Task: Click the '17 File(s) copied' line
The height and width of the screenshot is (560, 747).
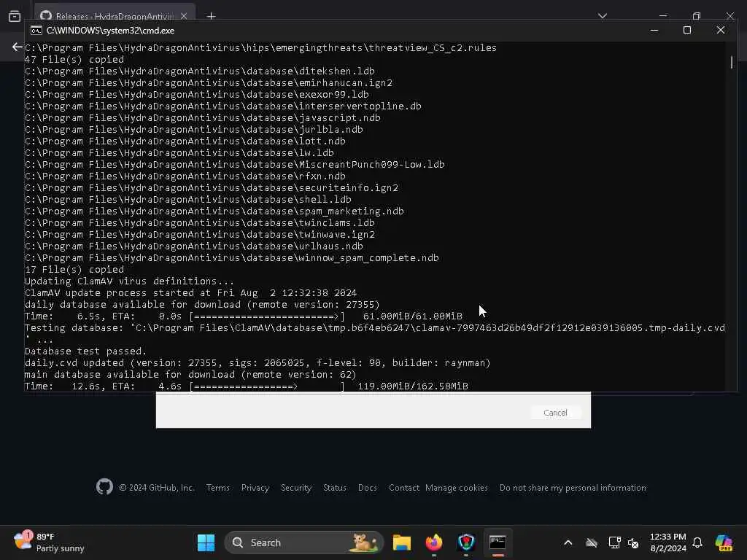Action: [74, 269]
